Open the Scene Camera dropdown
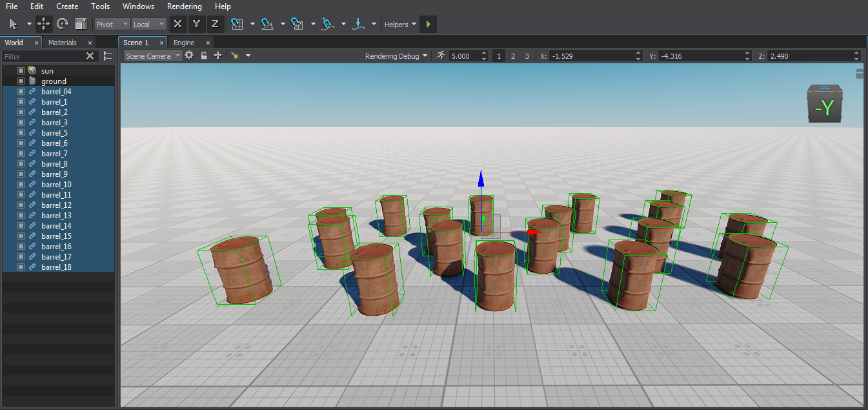This screenshot has width=868, height=410. coord(152,56)
